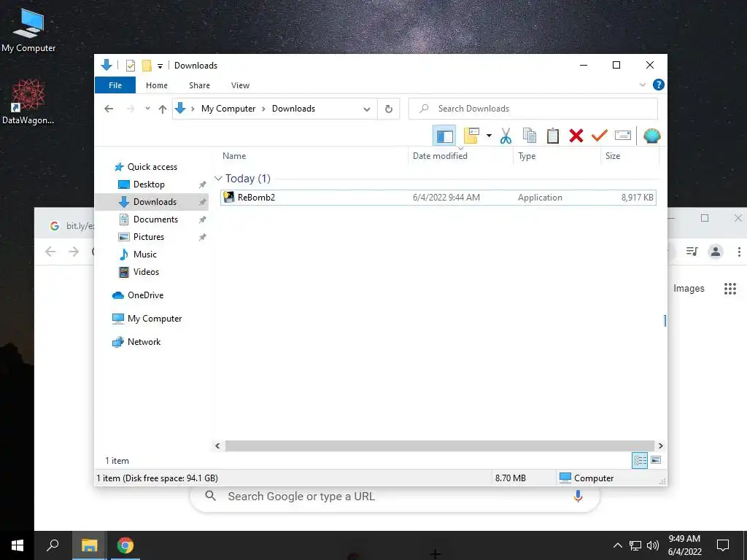This screenshot has width=747, height=560.
Task: Click the Cut scissors icon
Action: tap(506, 136)
